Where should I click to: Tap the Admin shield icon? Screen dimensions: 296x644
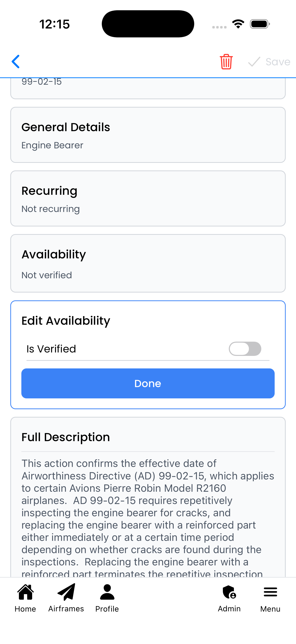pos(229,595)
